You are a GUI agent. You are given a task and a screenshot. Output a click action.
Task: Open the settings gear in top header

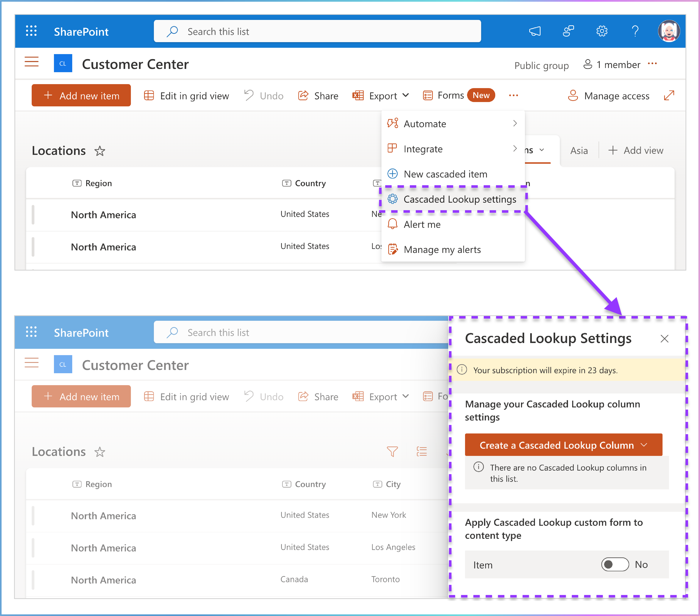point(602,31)
